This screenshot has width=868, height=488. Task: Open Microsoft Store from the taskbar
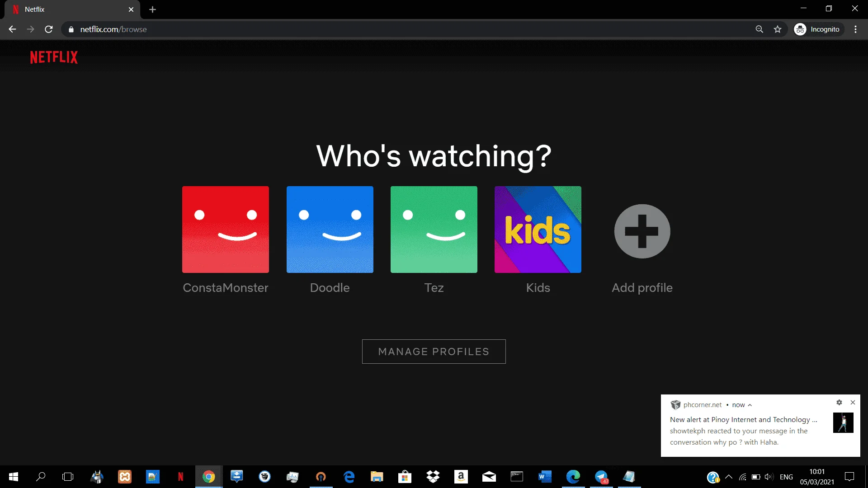[405, 477]
